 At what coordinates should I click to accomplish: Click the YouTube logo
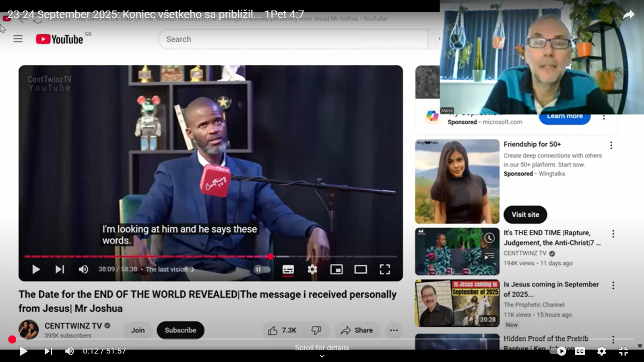pyautogui.click(x=60, y=39)
